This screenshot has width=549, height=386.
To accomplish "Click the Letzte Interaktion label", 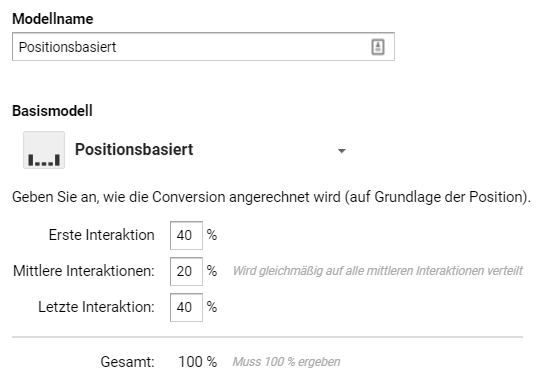I will click(96, 307).
